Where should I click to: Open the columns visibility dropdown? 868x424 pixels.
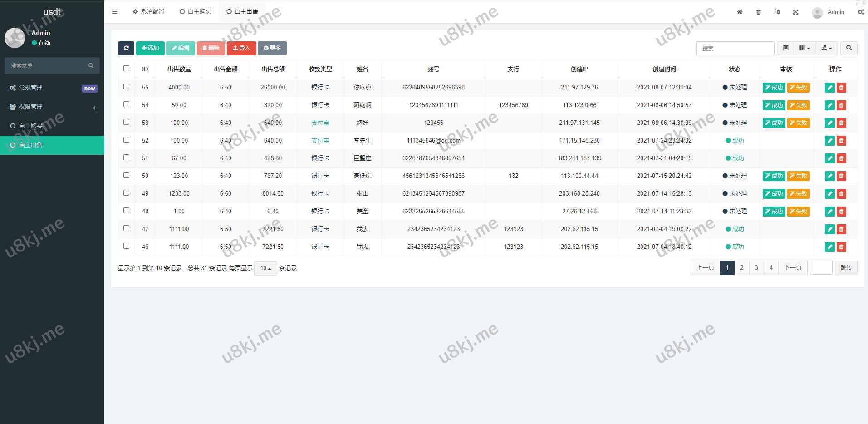(x=804, y=48)
